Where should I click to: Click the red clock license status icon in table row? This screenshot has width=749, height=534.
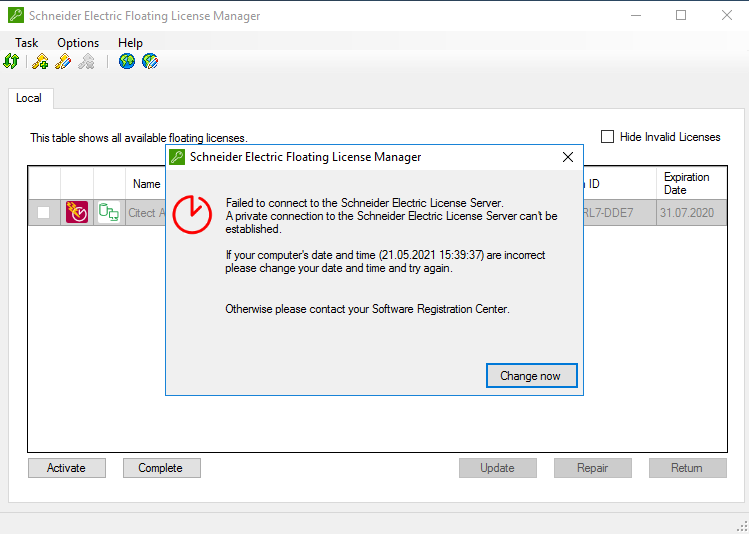coord(77,213)
